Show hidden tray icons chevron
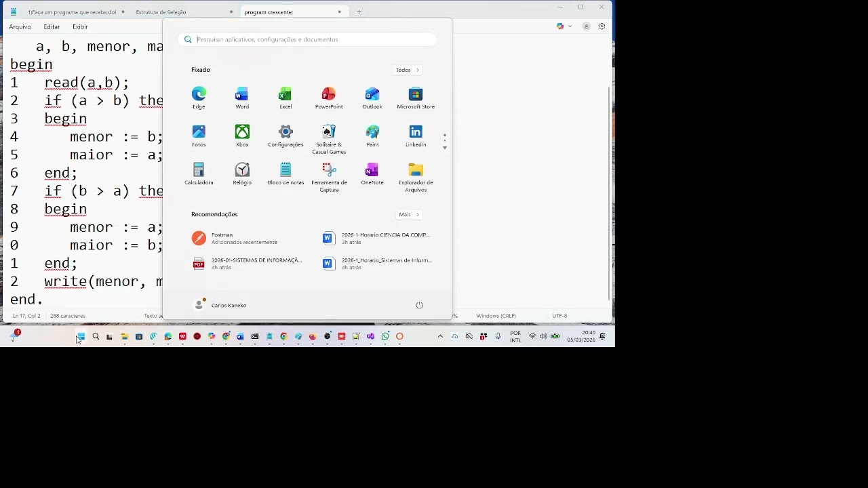Screen dimensions: 868x488 [440, 336]
